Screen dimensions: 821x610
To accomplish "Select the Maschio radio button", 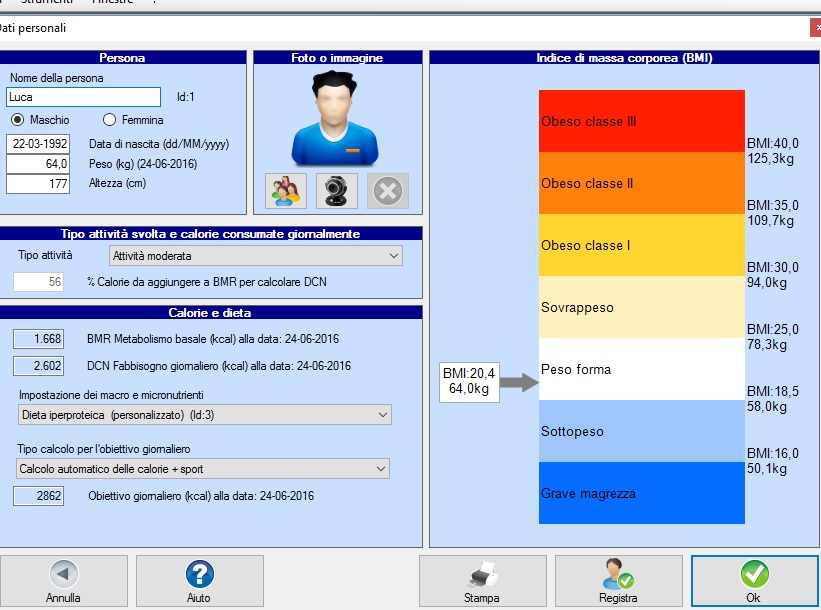I will [x=18, y=120].
